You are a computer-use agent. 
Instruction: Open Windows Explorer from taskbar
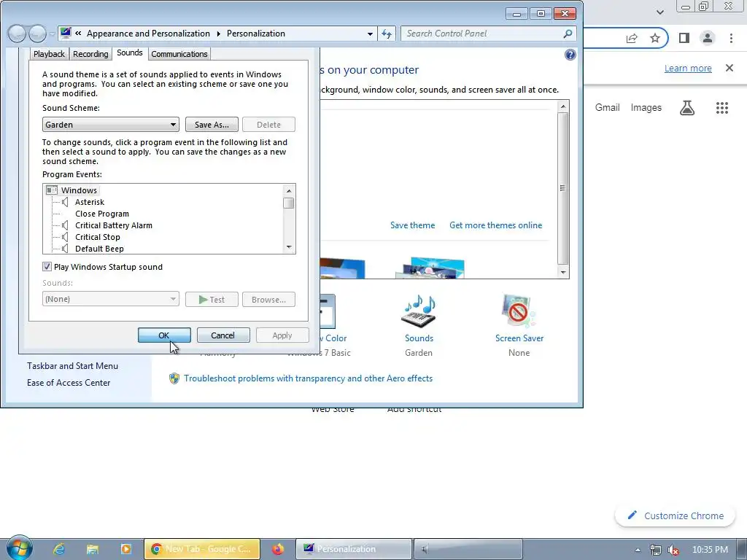[x=93, y=549]
